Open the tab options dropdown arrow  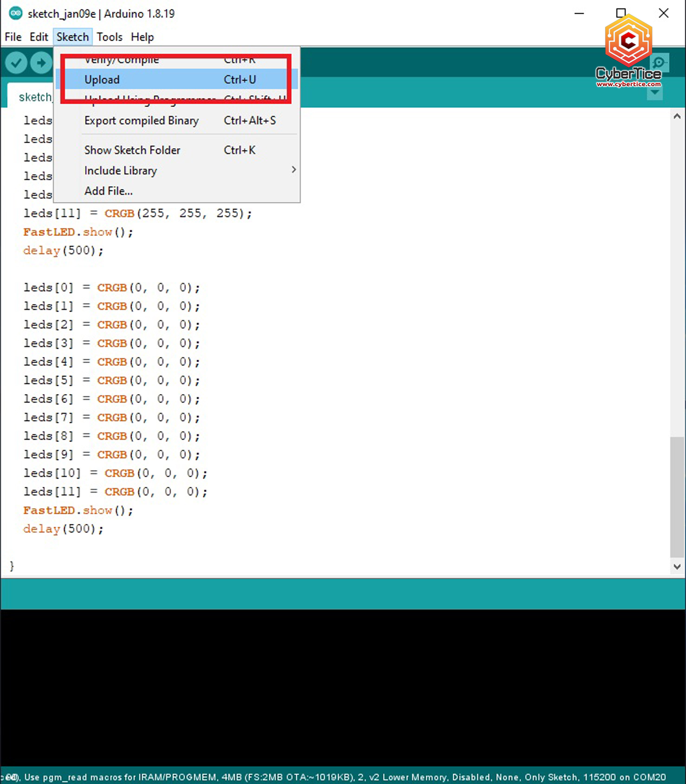point(655,93)
